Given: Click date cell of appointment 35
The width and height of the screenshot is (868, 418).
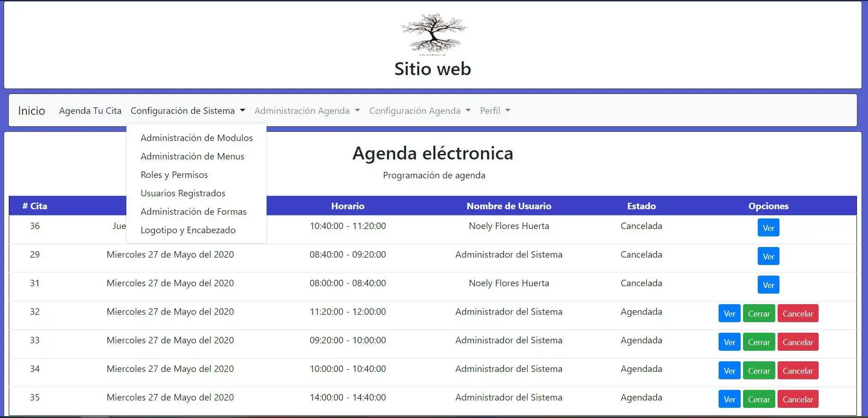Looking at the screenshot, I should (x=170, y=397).
